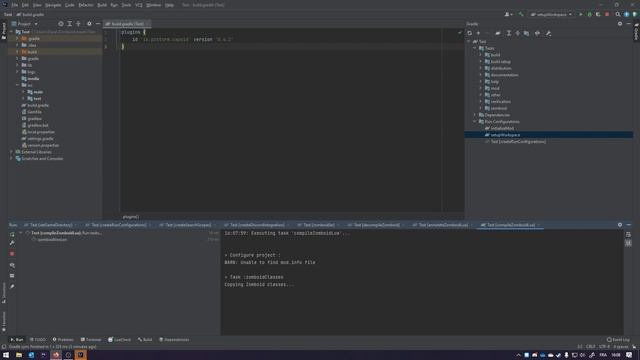Screen dimensions: 640x360
Task: Select settings.gradle file in Project tree
Action: (x=40, y=139)
